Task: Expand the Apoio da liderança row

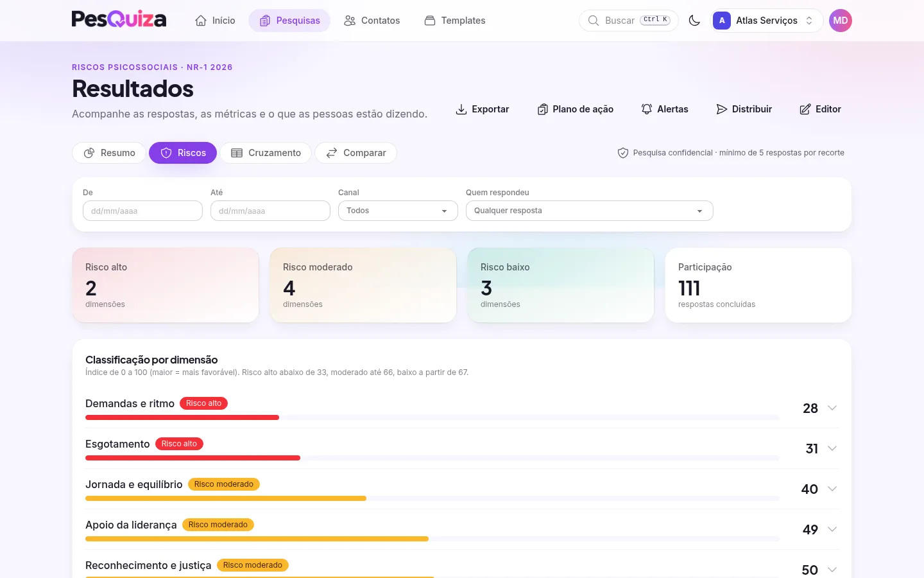Action: [832, 530]
